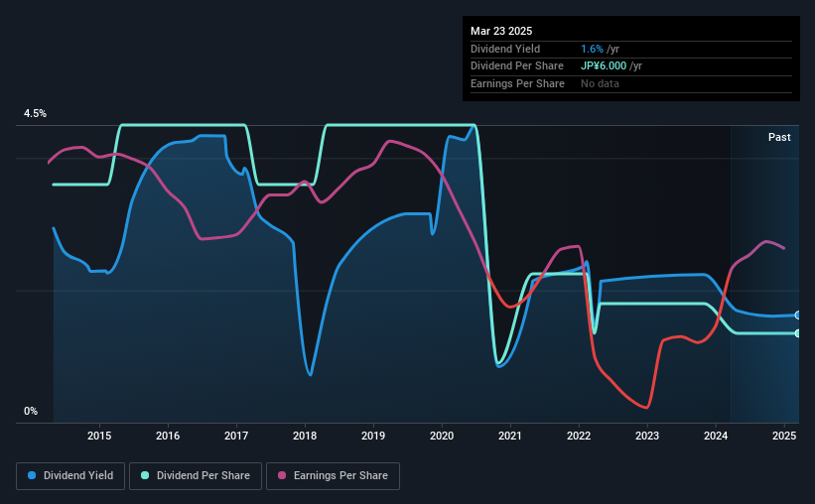Click the teal Dividend Per Share legend dot
Viewport: 815px width, 504px height.
[x=145, y=475]
